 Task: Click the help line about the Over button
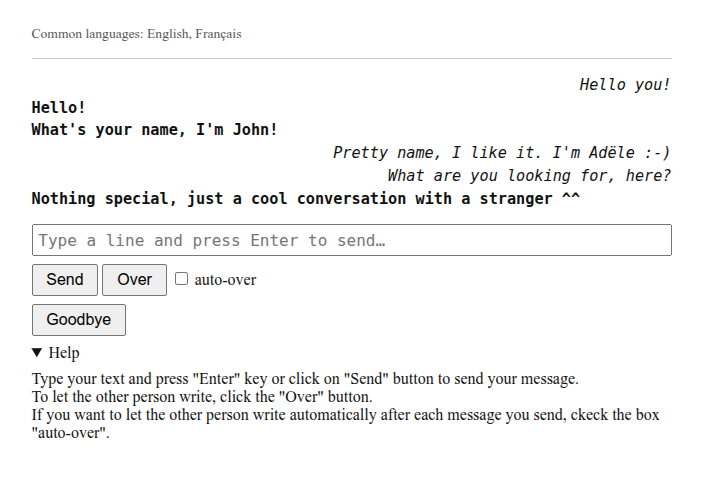click(202, 397)
